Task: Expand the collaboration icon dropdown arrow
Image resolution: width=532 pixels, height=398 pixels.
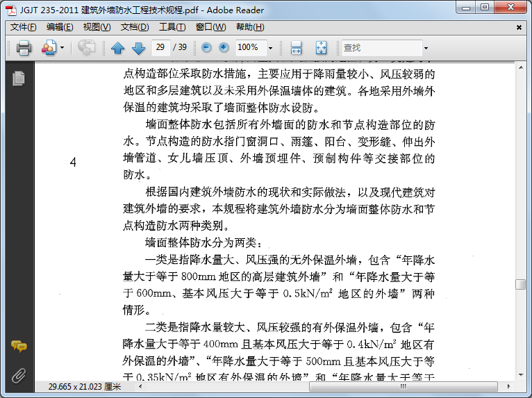Action: 62,47
